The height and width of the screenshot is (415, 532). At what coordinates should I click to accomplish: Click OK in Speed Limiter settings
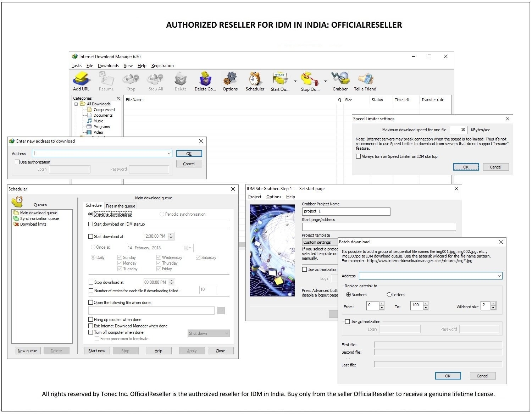466,167
